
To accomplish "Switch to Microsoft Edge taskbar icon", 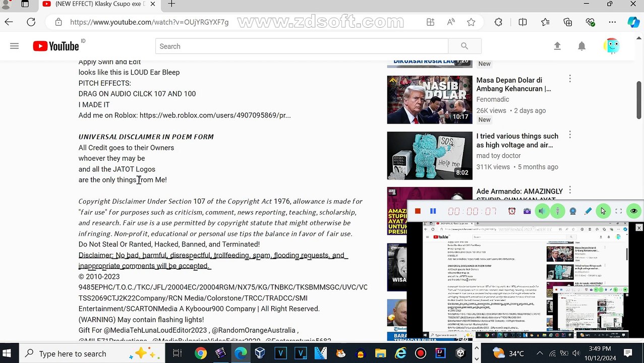I will (x=241, y=353).
